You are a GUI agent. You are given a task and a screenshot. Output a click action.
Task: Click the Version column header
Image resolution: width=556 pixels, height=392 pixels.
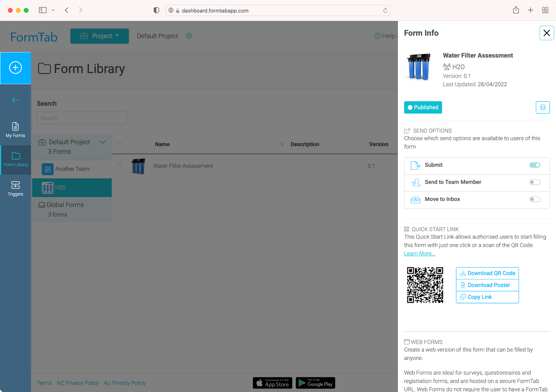379,144
